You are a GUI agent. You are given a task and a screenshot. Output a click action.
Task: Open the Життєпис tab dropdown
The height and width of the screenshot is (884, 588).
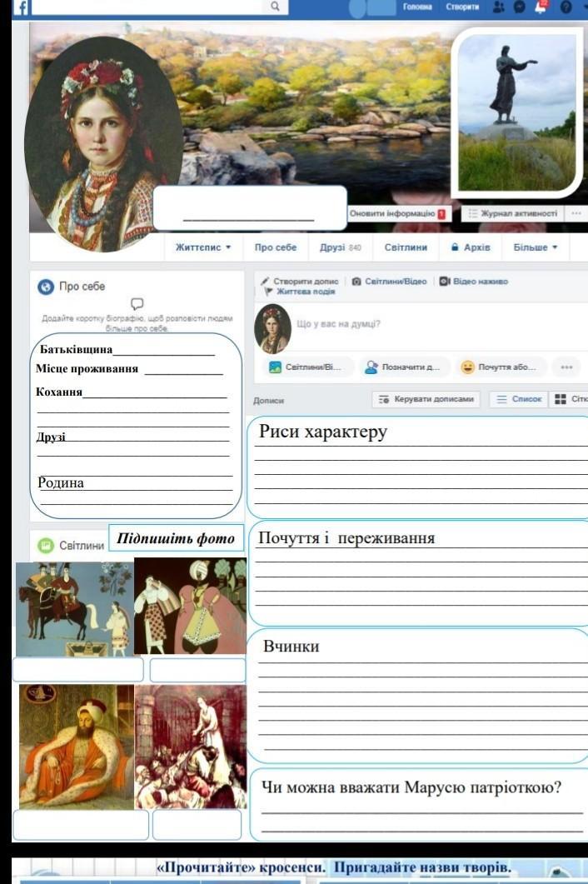pos(203,247)
